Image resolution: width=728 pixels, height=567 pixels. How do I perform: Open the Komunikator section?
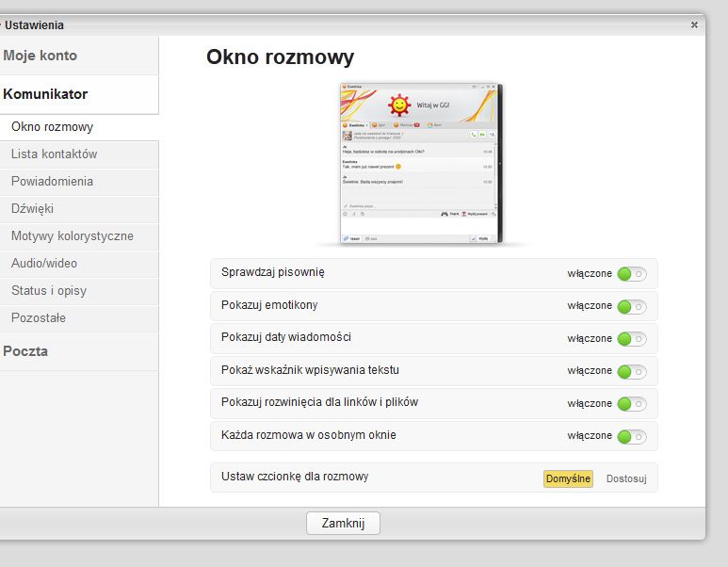pyautogui.click(x=79, y=94)
